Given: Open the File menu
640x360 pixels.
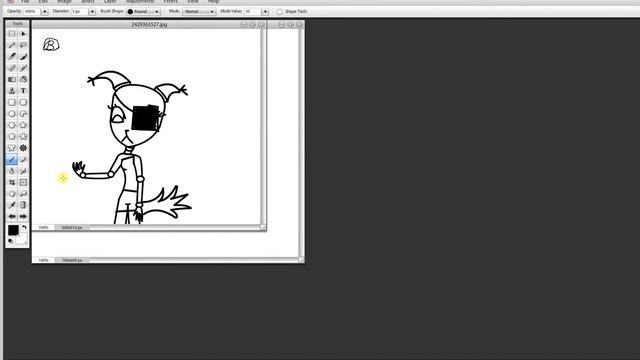Looking at the screenshot, I should [x=25, y=2].
